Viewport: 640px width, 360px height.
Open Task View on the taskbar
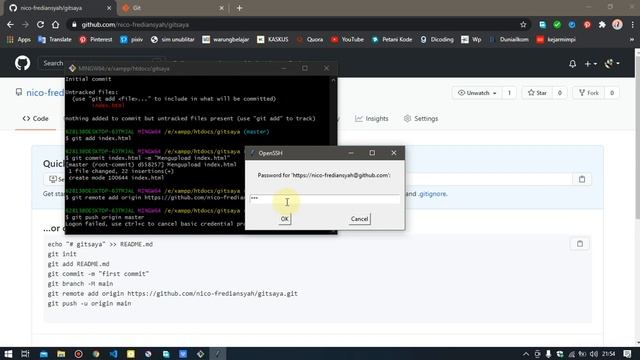(25, 354)
